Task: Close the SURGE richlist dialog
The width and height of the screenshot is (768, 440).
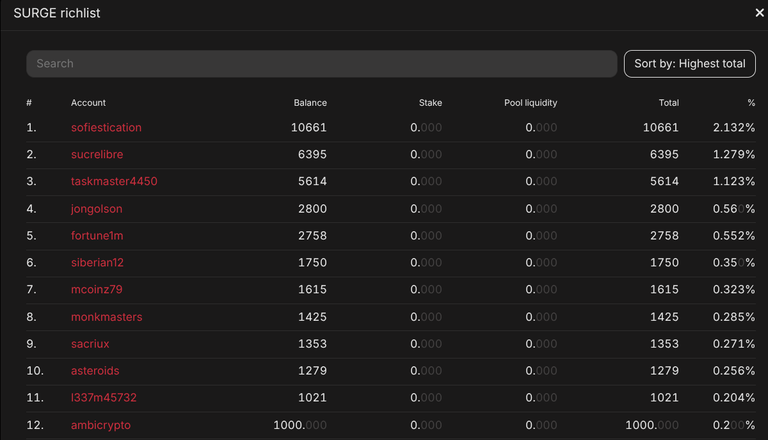Action: click(759, 13)
